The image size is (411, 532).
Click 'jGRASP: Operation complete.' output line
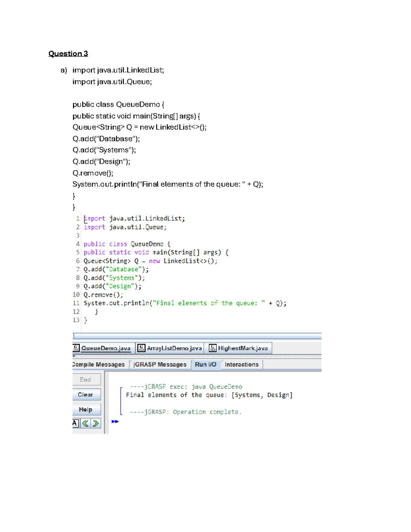click(186, 412)
